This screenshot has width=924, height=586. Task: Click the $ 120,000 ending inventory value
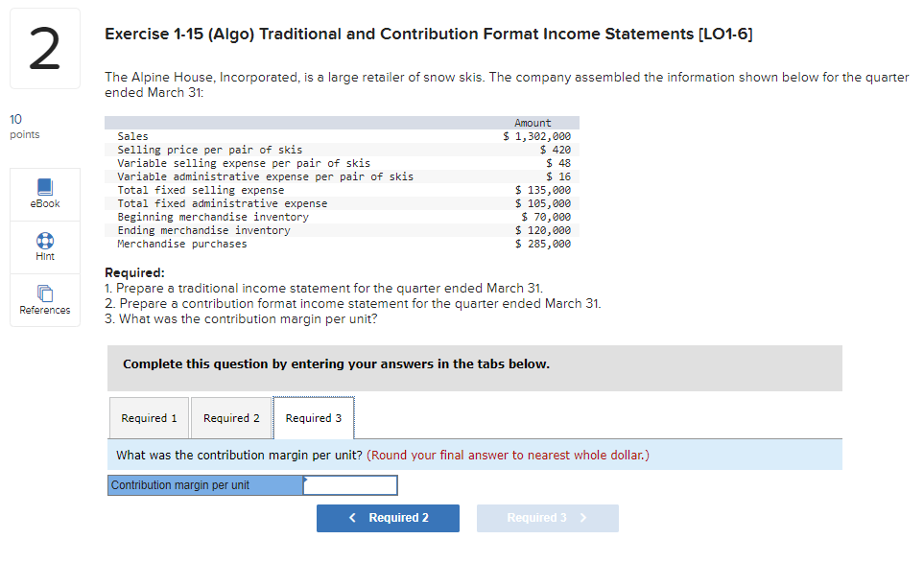(543, 231)
